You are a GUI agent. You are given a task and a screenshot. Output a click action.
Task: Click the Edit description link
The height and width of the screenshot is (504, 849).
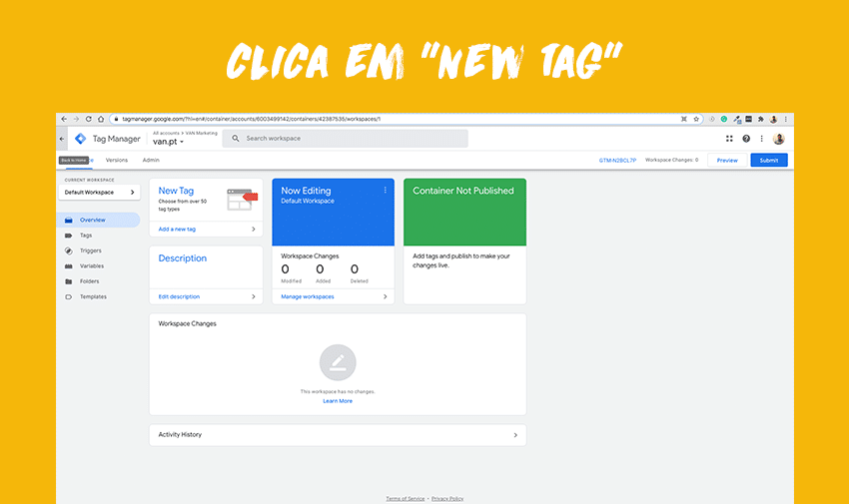pyautogui.click(x=179, y=296)
